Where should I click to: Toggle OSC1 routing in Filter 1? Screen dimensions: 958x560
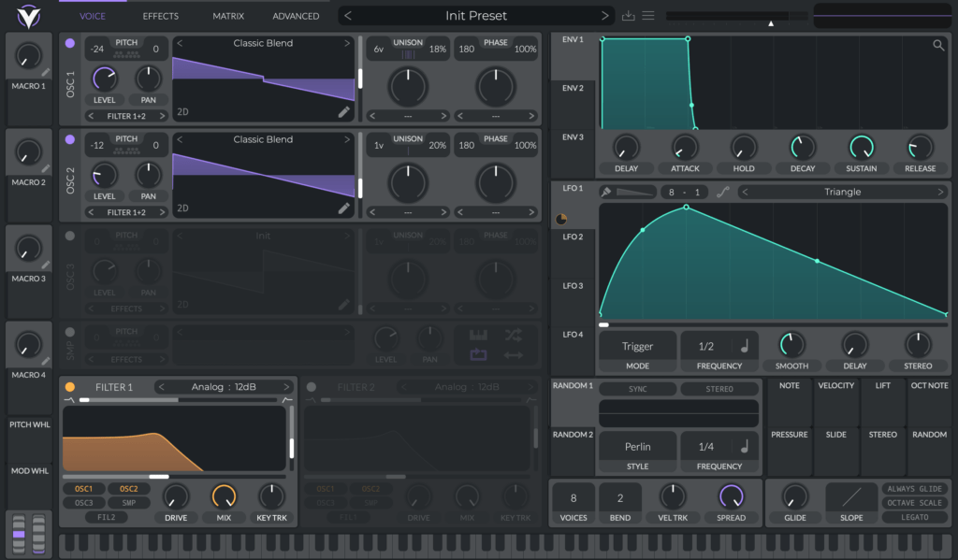click(83, 489)
